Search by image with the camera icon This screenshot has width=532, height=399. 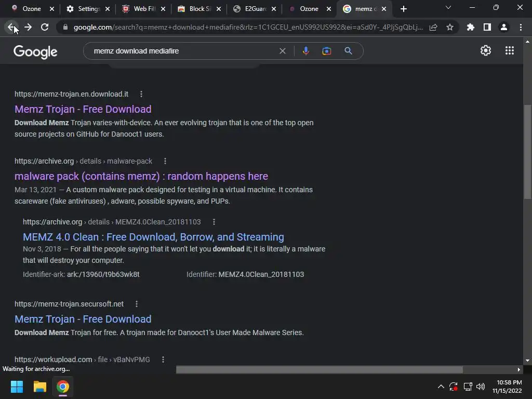(x=327, y=51)
